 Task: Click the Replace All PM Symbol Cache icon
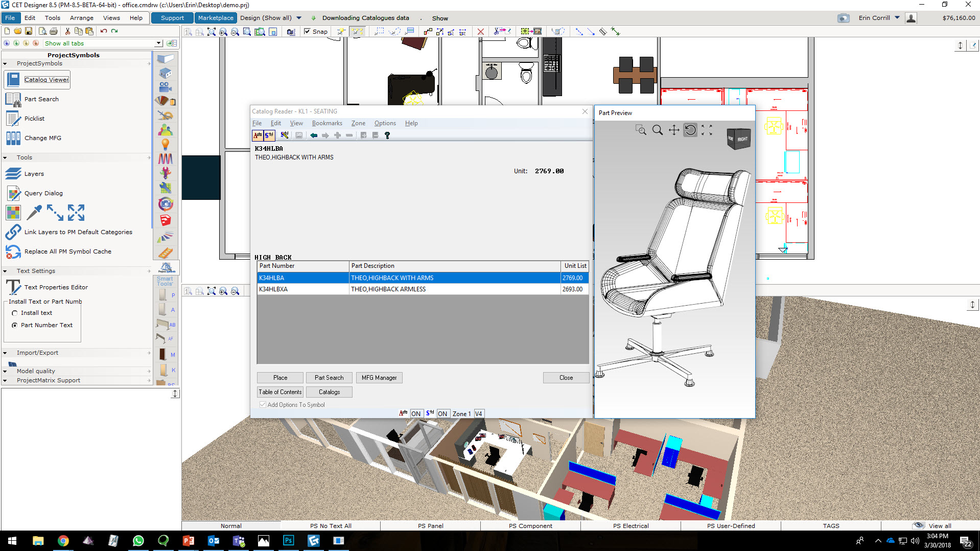point(13,251)
